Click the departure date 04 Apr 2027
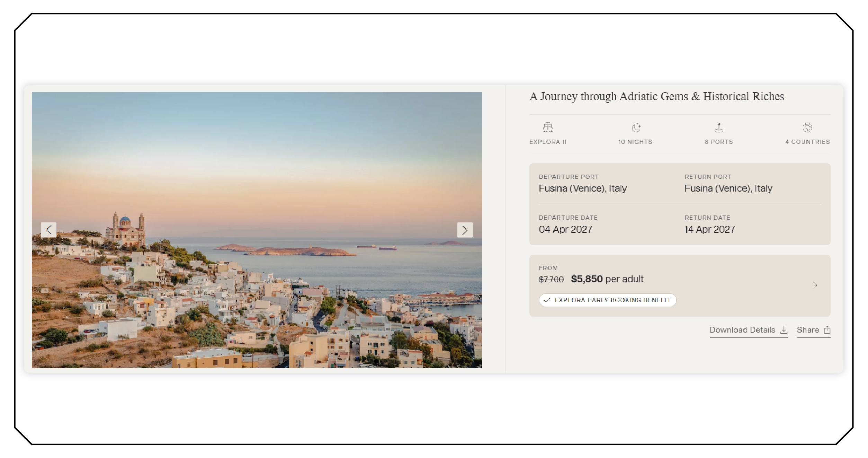Viewport: 868px width, 458px height. tap(565, 229)
